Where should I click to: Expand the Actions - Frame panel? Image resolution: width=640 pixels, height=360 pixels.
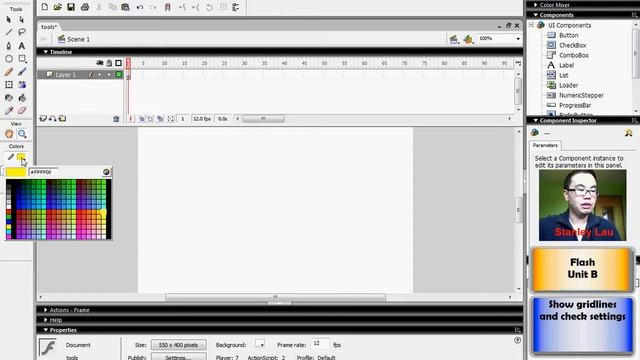(x=45, y=310)
